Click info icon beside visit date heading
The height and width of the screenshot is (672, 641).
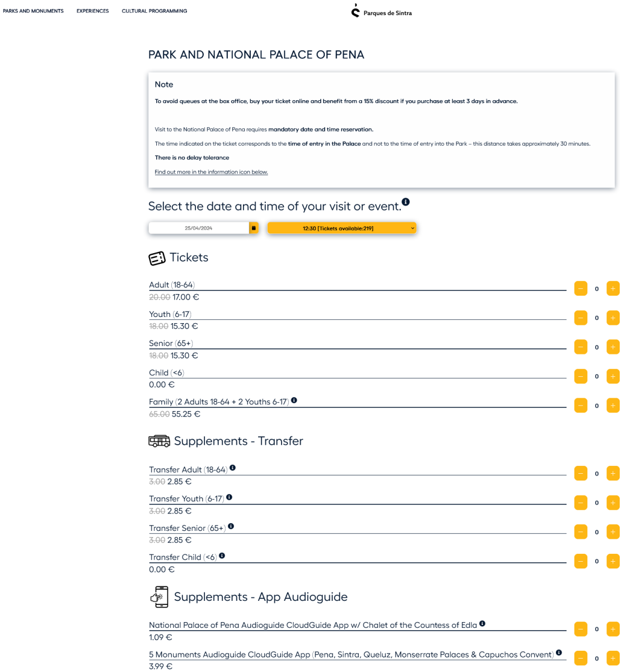[x=406, y=202]
